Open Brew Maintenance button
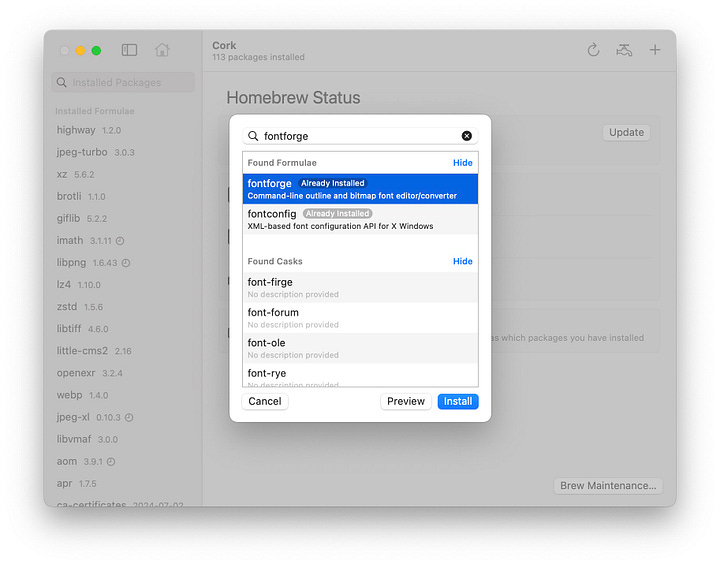 point(608,486)
